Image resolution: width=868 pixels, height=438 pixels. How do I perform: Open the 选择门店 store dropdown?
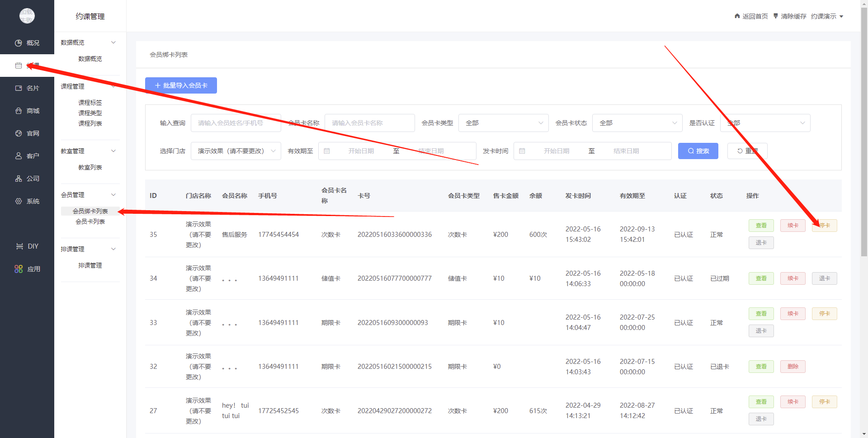point(236,151)
